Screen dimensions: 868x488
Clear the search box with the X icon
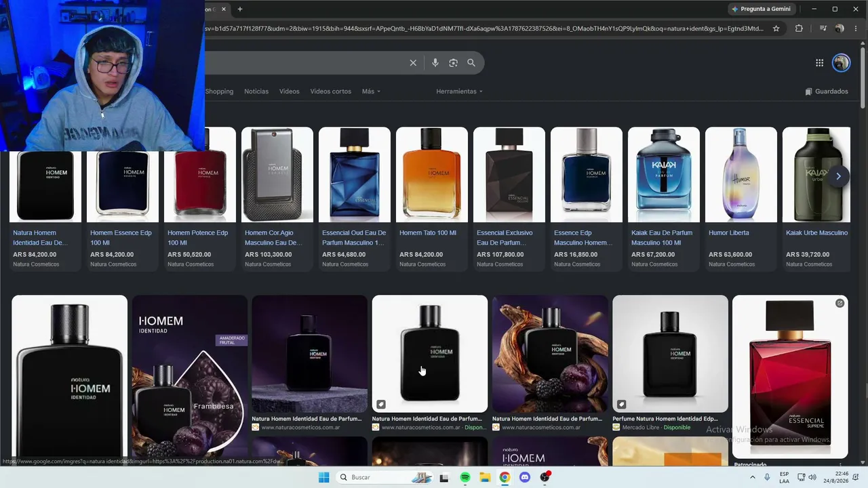413,63
